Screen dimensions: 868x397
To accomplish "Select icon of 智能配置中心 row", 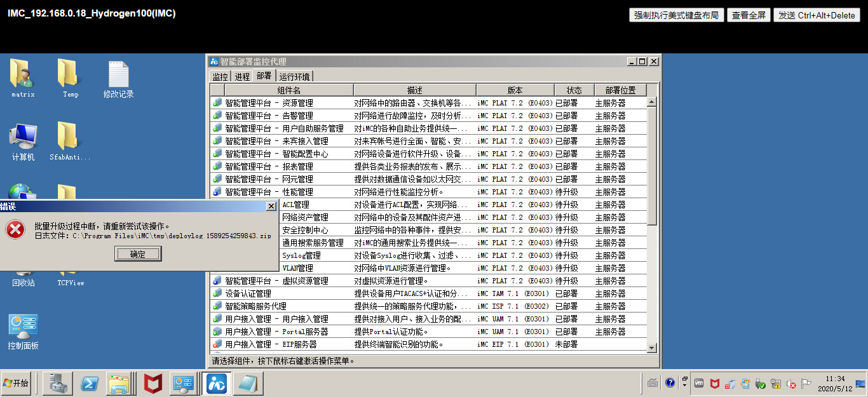I will tap(217, 154).
